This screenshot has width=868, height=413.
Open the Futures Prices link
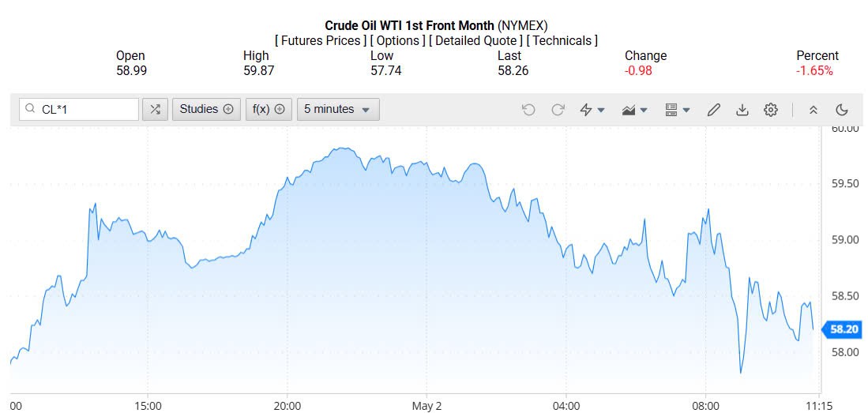click(x=321, y=40)
